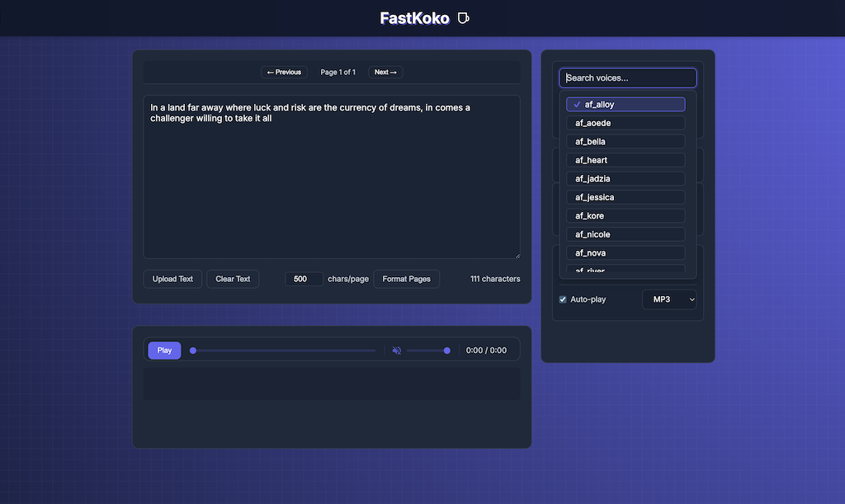Click the FastKoko logo in the header
The width and height of the screenshot is (845, 504).
414,17
